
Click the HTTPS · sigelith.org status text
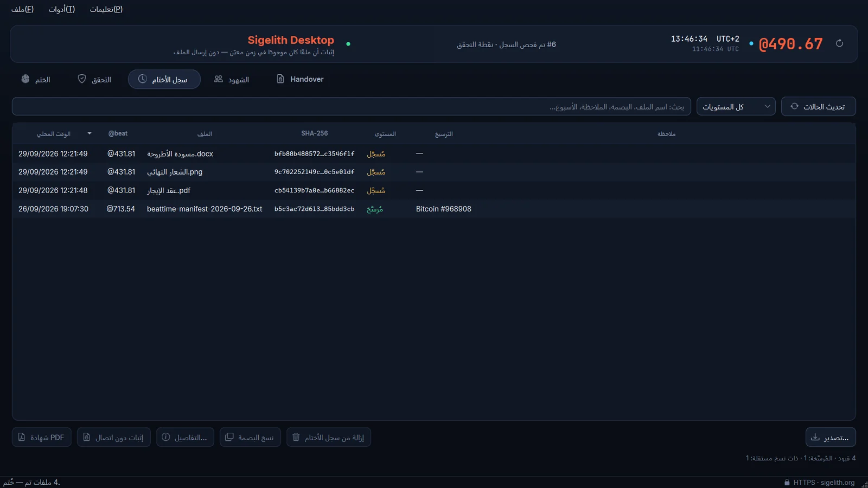[824, 483]
